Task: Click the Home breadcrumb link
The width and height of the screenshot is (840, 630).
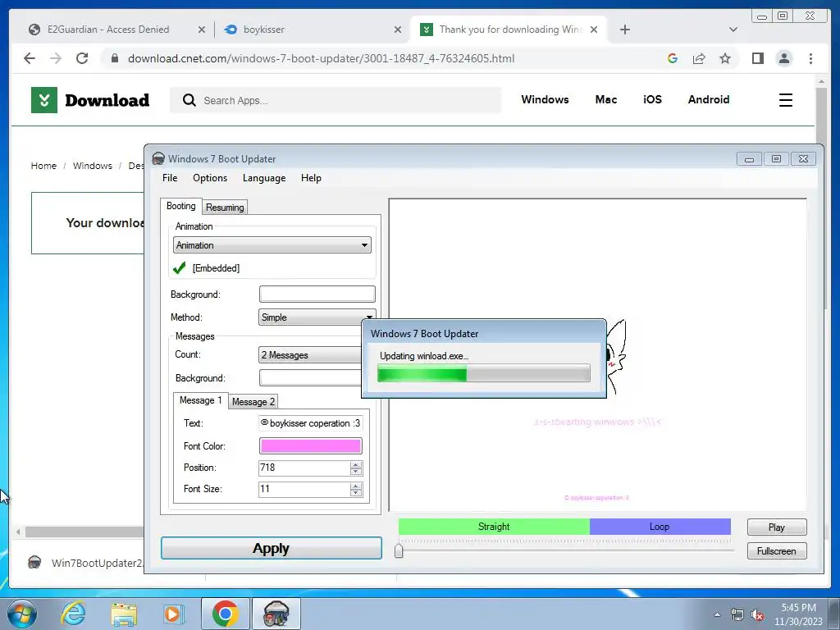Action: [x=43, y=166]
